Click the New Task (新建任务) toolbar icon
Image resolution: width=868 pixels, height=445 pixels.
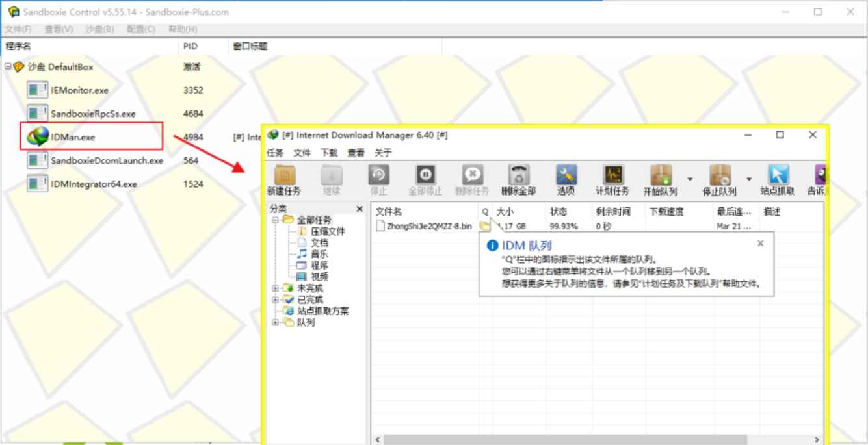coord(285,176)
